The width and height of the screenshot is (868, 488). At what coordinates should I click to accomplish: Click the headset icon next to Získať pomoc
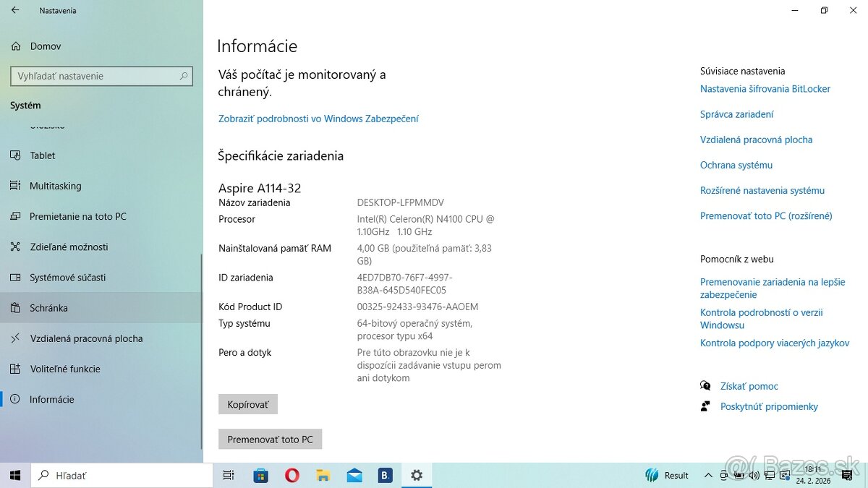pos(705,385)
